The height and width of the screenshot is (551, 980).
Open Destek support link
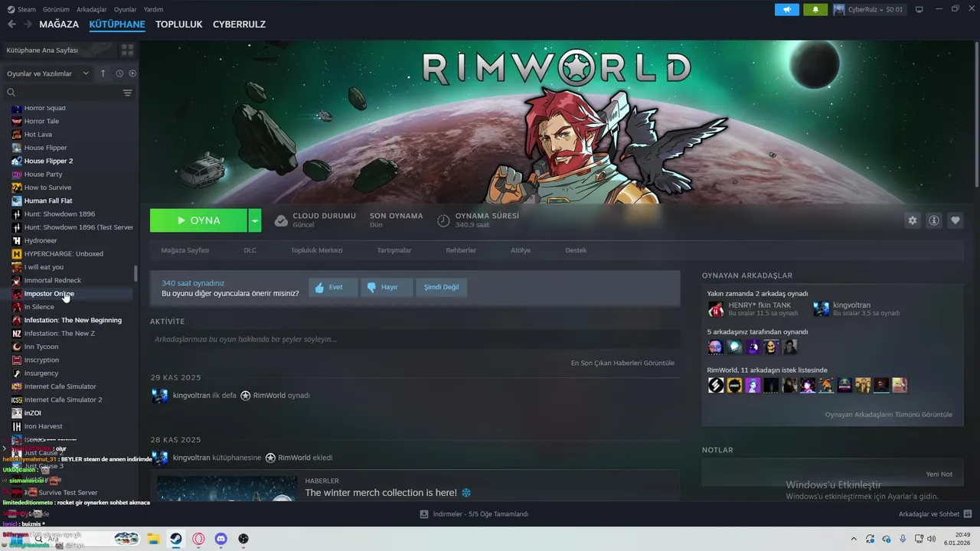click(576, 250)
